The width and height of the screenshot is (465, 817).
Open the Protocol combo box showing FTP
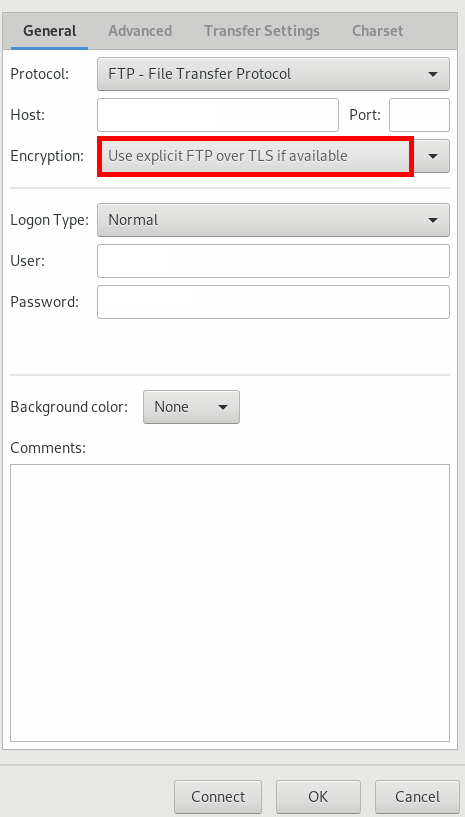[x=273, y=74]
